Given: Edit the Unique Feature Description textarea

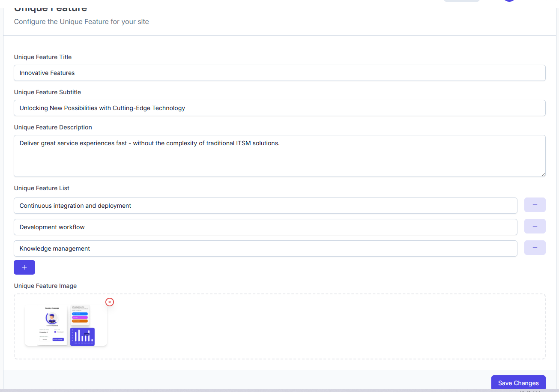Looking at the screenshot, I should pyautogui.click(x=279, y=156).
